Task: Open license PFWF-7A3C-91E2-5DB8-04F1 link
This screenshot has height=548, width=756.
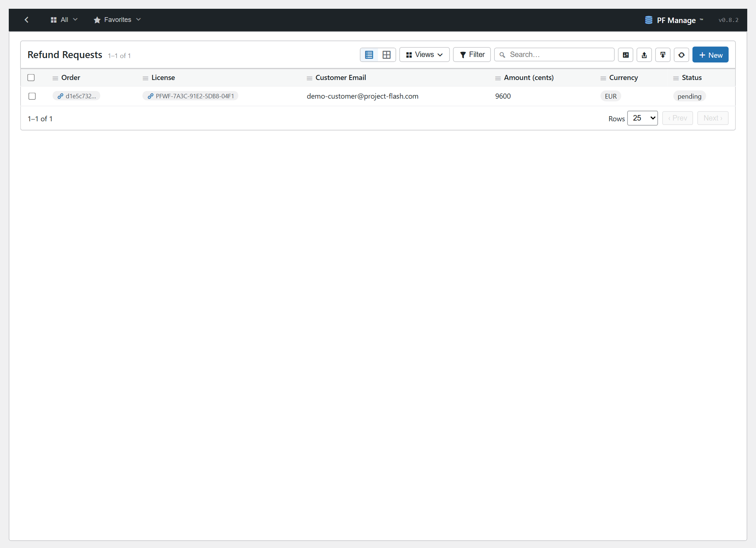Action: click(190, 96)
